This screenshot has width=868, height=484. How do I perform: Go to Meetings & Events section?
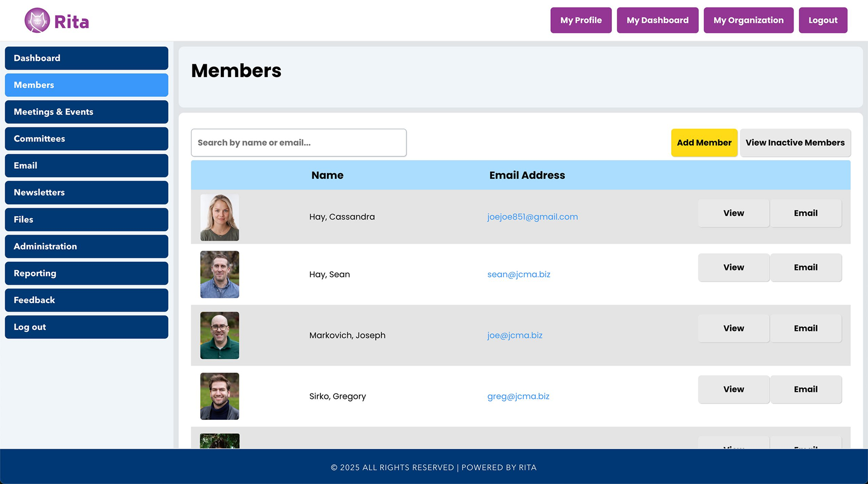(x=86, y=112)
